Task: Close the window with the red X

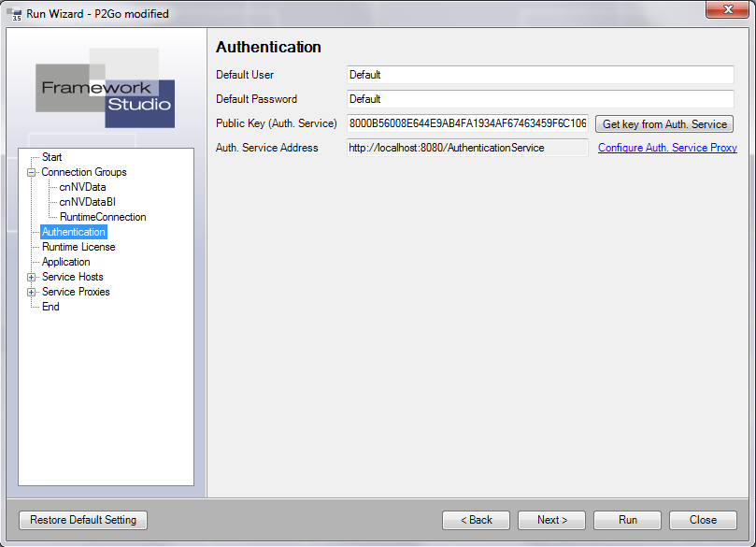Action: coord(728,9)
